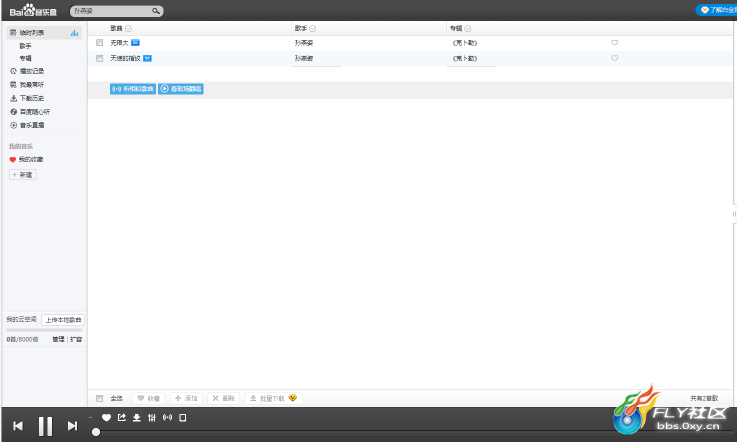Click the cloud storage usage bar
This screenshot has height=442, width=737.
[44, 330]
